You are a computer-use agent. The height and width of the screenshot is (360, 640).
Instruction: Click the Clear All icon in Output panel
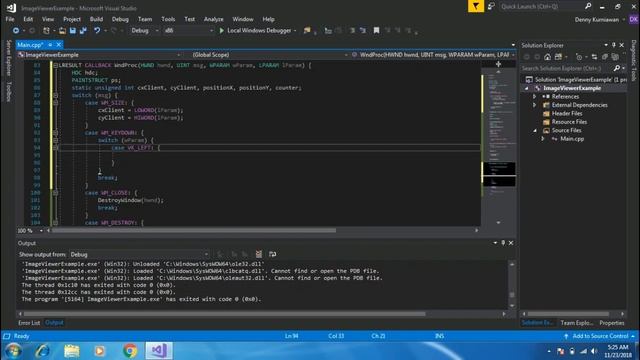pos(259,254)
